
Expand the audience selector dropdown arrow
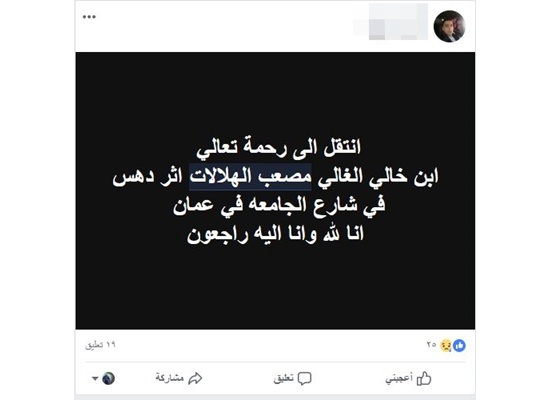coord(95,379)
